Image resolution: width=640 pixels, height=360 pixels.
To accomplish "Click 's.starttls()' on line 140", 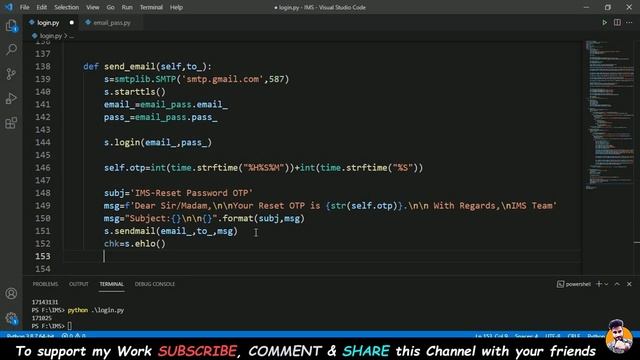I will (135, 91).
